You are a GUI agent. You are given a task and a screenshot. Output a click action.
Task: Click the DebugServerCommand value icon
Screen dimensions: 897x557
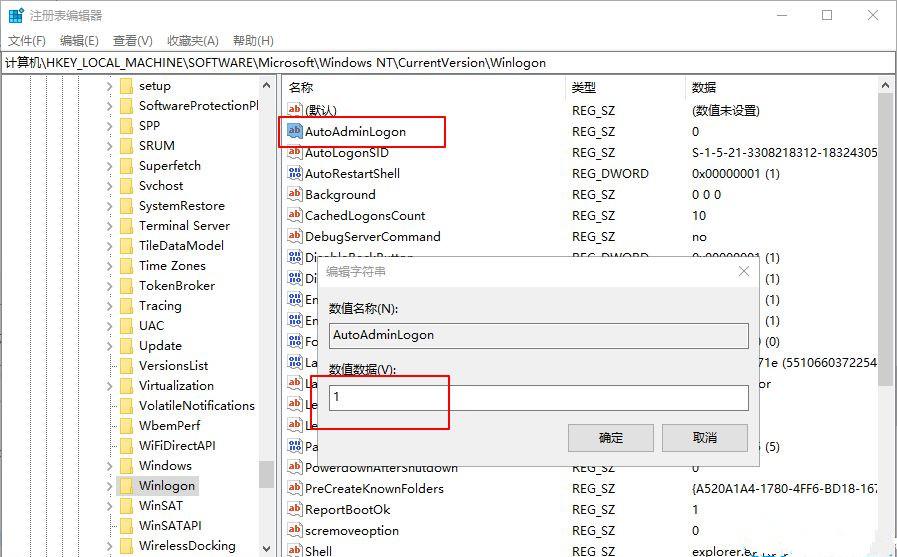294,236
